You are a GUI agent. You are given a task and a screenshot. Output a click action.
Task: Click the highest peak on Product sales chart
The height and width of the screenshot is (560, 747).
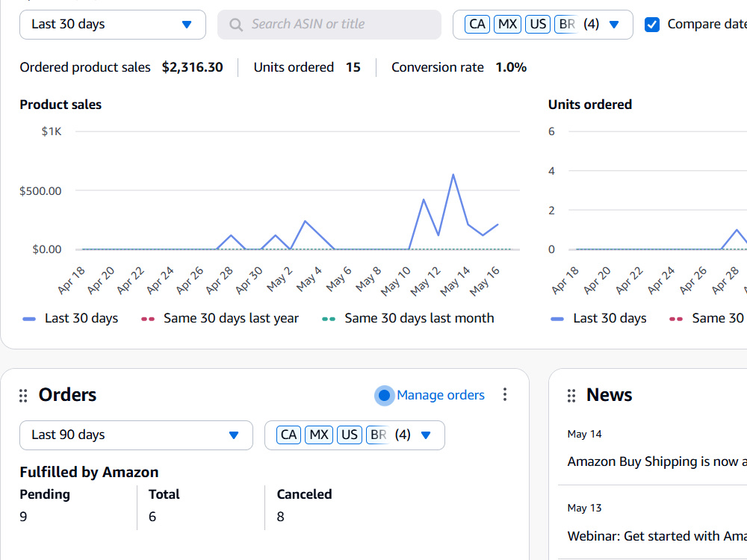[453, 175]
